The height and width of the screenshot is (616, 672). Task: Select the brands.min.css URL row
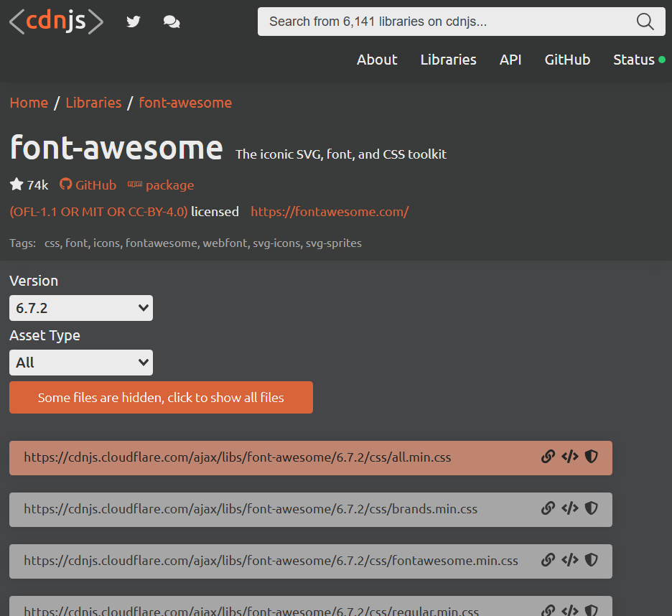(311, 510)
